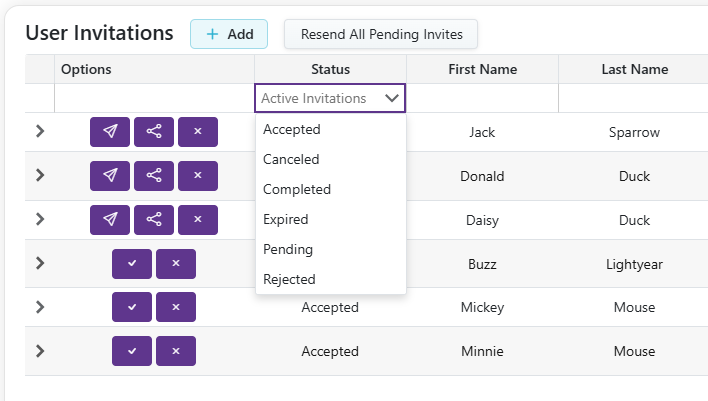Reject Minnie Mouse's invitation with X button
Viewport: 708px width, 401px height.
(176, 351)
